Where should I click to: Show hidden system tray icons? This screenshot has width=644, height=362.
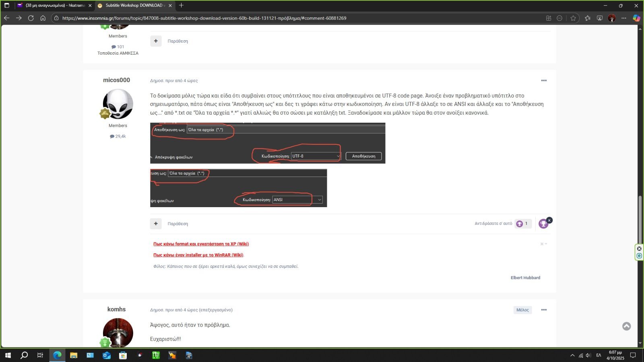pos(572,355)
